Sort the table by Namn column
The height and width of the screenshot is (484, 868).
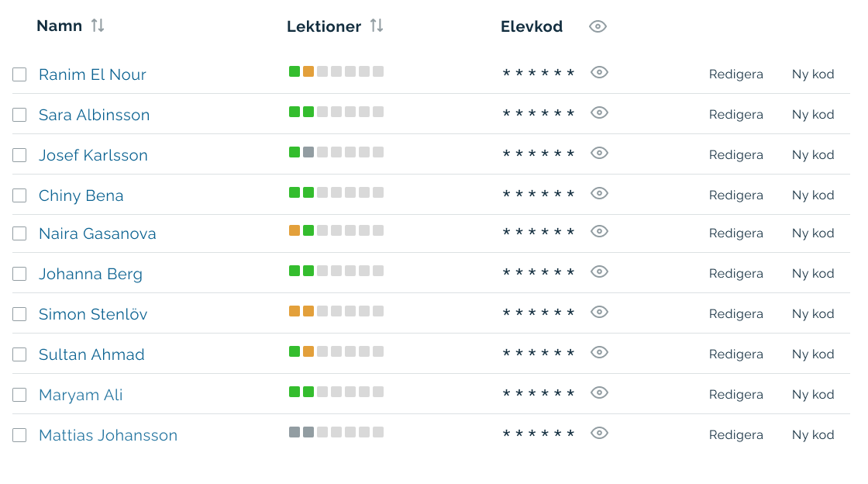click(98, 26)
